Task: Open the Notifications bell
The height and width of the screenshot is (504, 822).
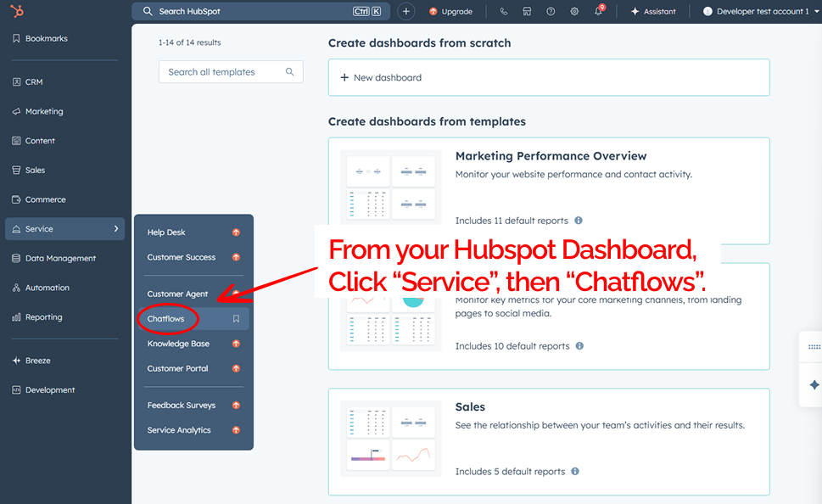Action: point(598,12)
